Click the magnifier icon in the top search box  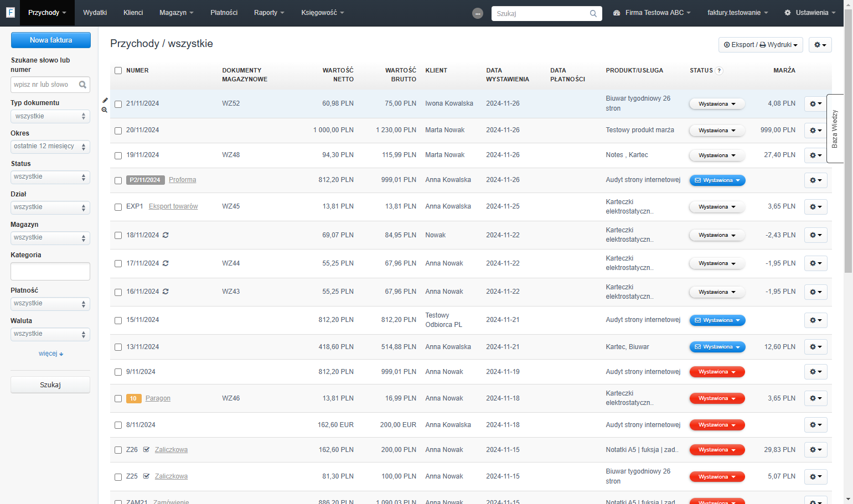tap(593, 13)
